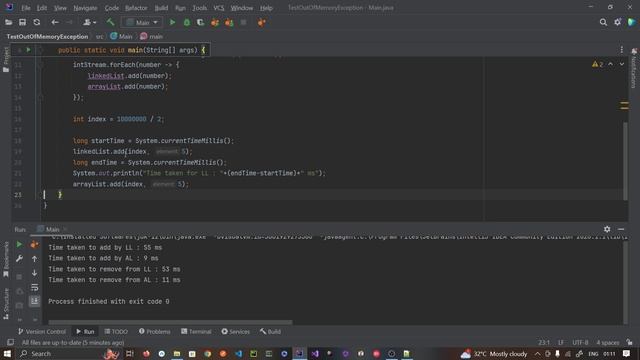Open the Problems tool window
Viewport: 640px width, 360px height.
(154, 331)
